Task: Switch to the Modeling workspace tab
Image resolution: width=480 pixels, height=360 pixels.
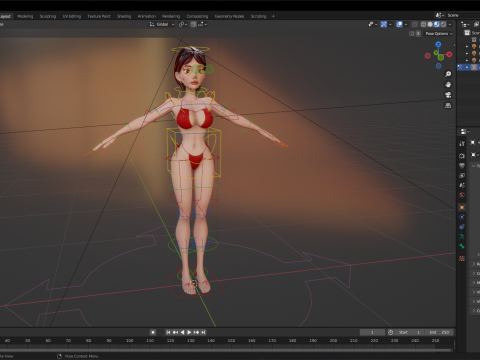Action: 25,16
